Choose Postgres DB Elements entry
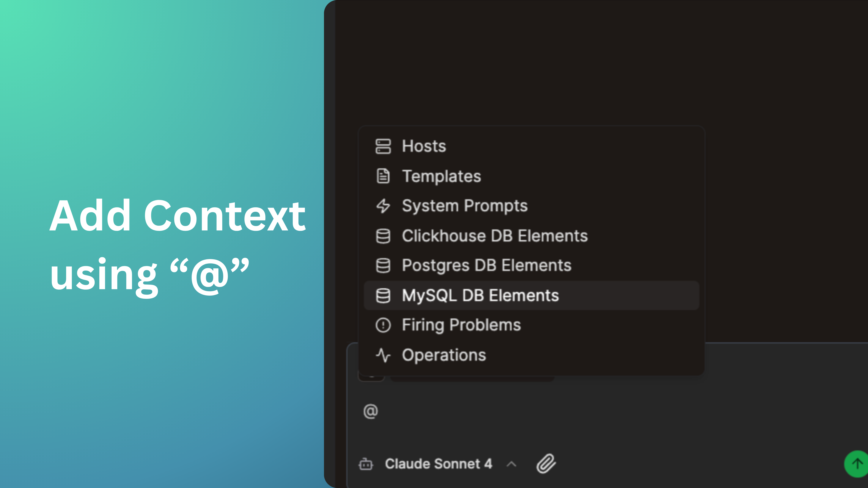868x488 pixels. point(487,265)
